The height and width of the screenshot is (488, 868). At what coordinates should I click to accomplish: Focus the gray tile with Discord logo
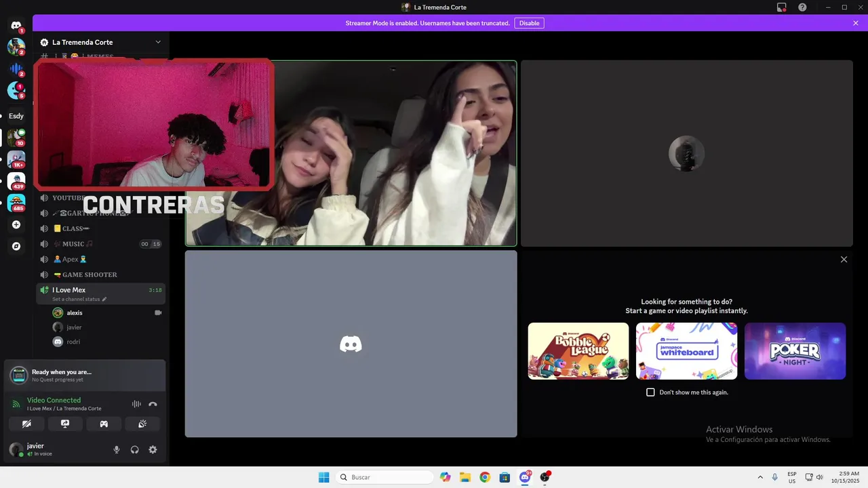(x=351, y=344)
